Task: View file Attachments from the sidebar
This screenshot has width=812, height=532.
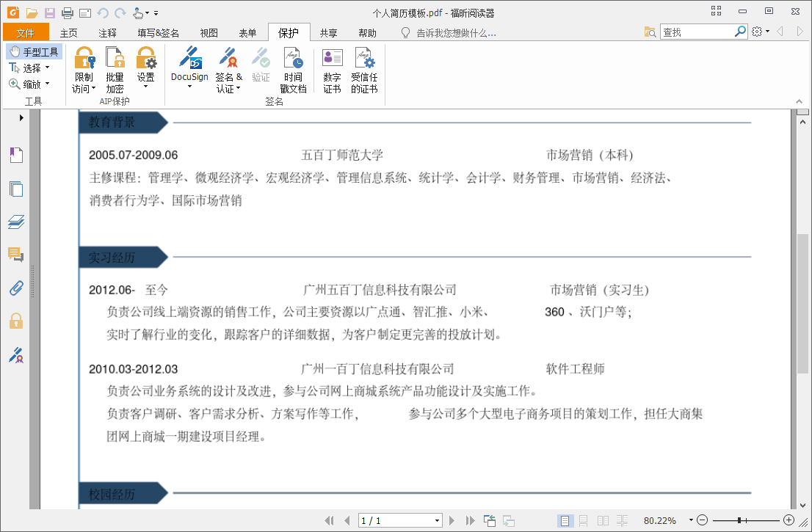Action: coord(16,288)
